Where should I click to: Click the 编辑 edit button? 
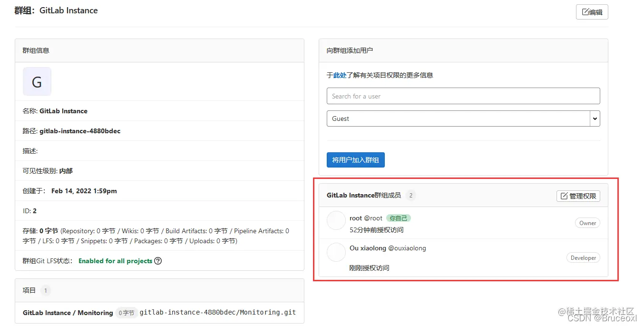(592, 12)
